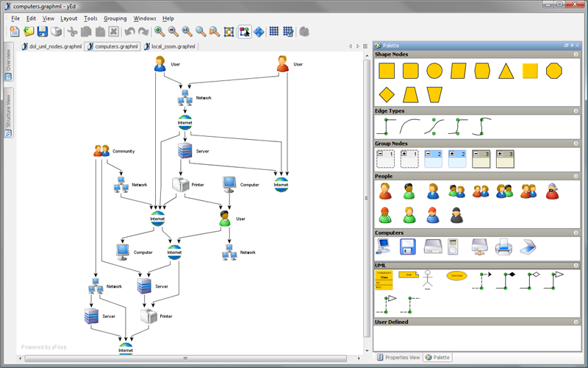Open the Layout menu
The width and height of the screenshot is (588, 368).
click(68, 18)
